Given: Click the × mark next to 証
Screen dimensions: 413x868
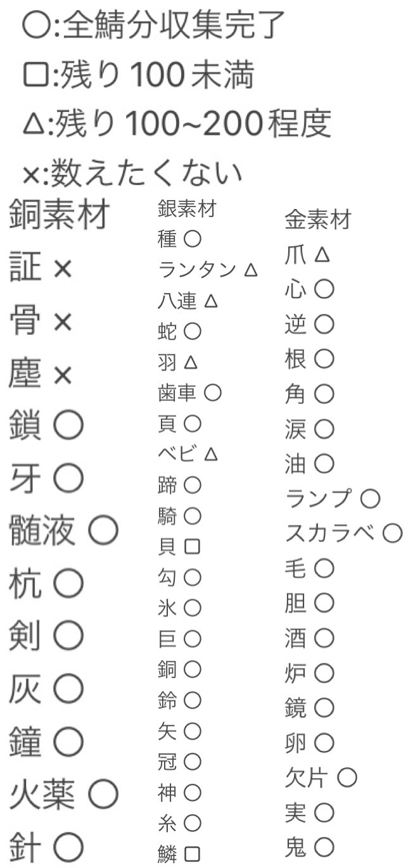Looking at the screenshot, I should pos(63,270).
